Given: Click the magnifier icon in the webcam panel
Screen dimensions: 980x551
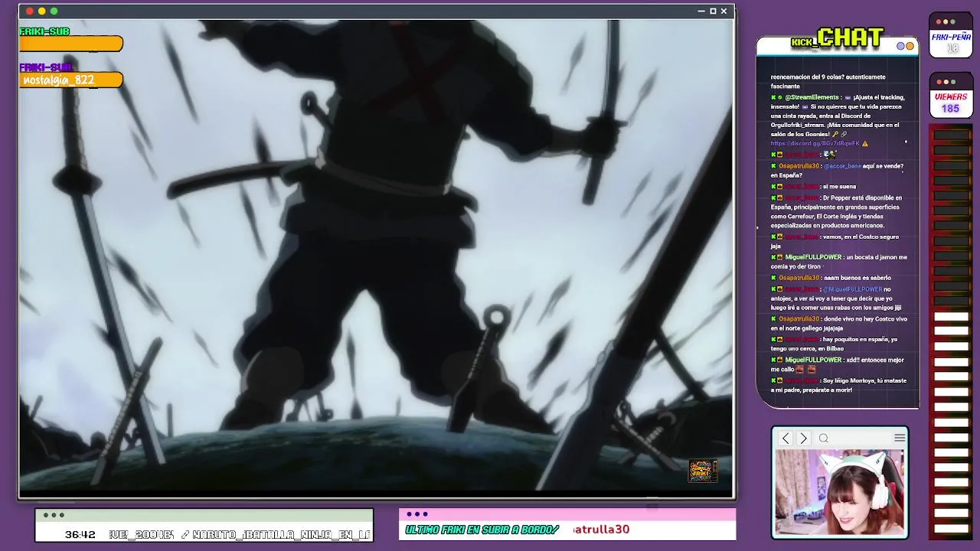Looking at the screenshot, I should coord(824,439).
